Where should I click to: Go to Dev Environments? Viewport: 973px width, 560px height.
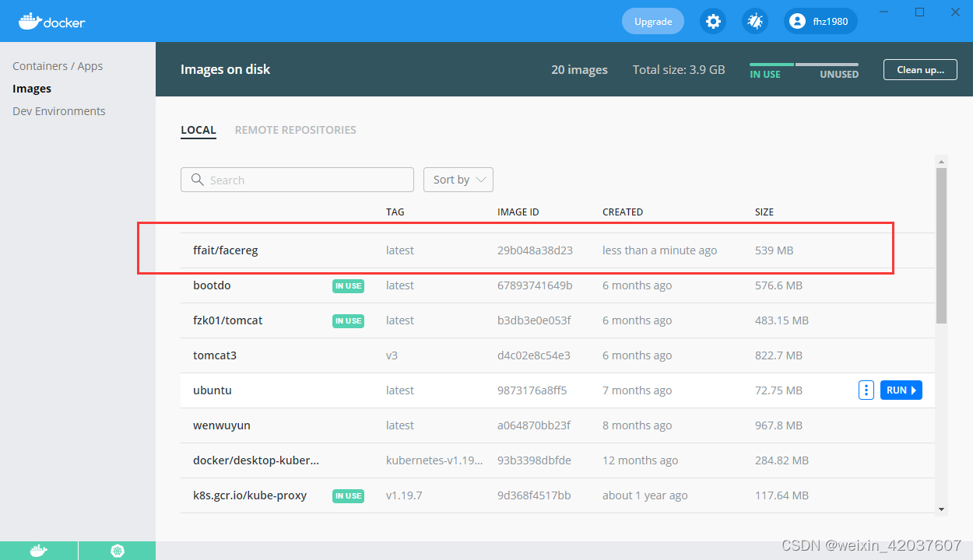[59, 111]
